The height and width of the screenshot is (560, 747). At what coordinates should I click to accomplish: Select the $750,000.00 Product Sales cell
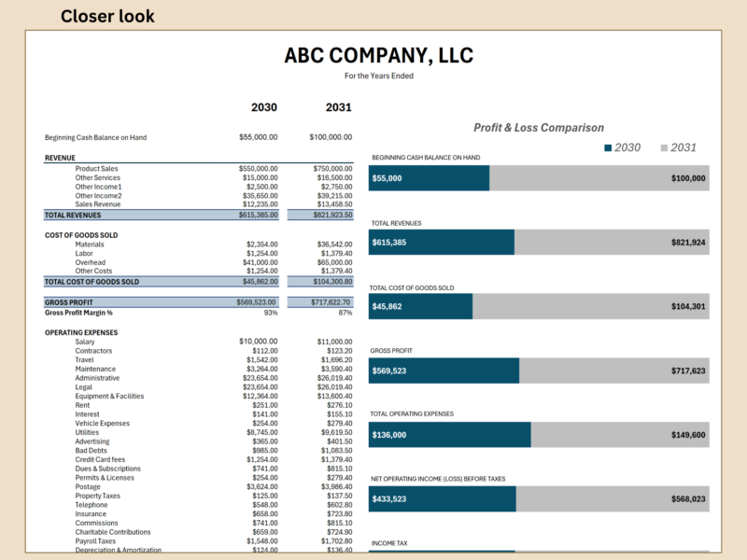pyautogui.click(x=333, y=169)
